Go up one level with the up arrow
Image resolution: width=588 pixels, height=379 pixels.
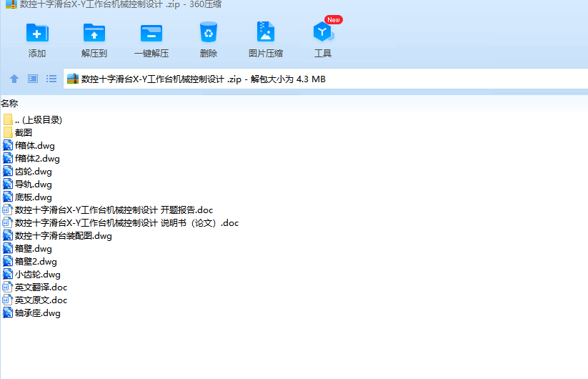click(x=14, y=79)
